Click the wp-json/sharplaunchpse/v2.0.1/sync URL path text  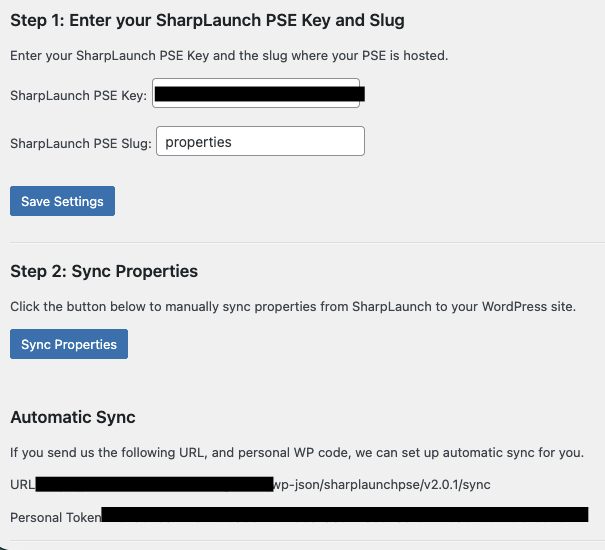[x=381, y=485]
